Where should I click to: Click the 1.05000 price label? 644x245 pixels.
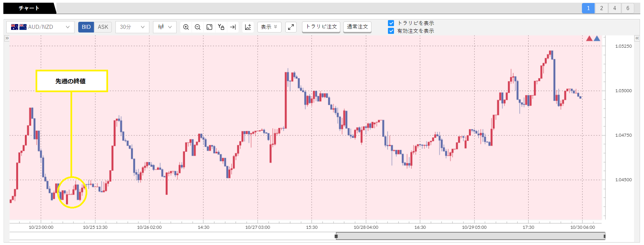(623, 91)
